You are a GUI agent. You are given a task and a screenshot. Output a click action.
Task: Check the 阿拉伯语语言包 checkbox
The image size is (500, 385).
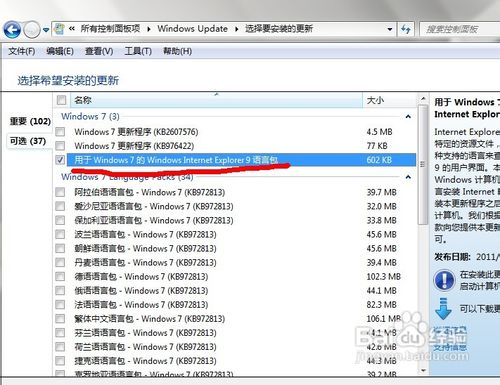(x=60, y=192)
